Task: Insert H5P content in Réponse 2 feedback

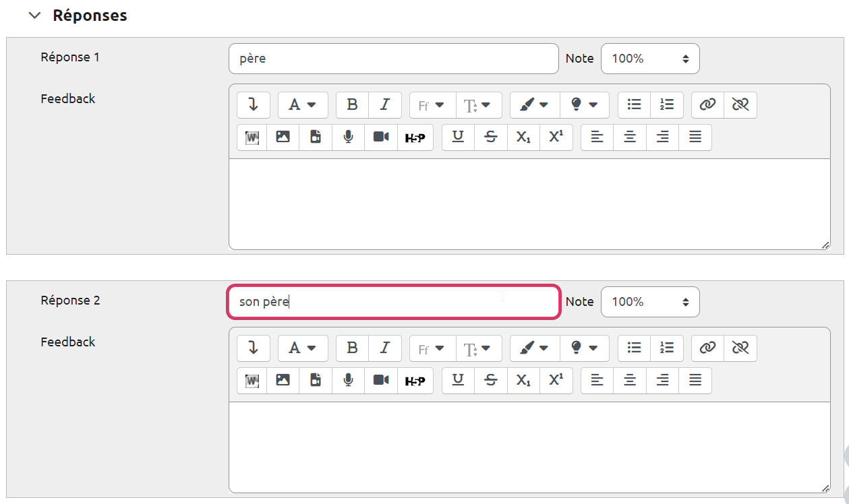Action: point(415,381)
